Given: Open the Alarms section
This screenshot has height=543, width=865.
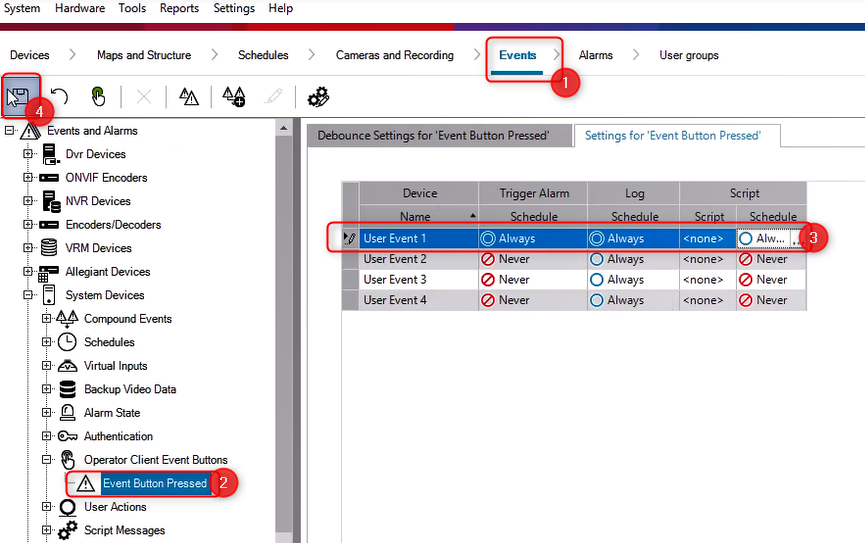Looking at the screenshot, I should [x=595, y=55].
